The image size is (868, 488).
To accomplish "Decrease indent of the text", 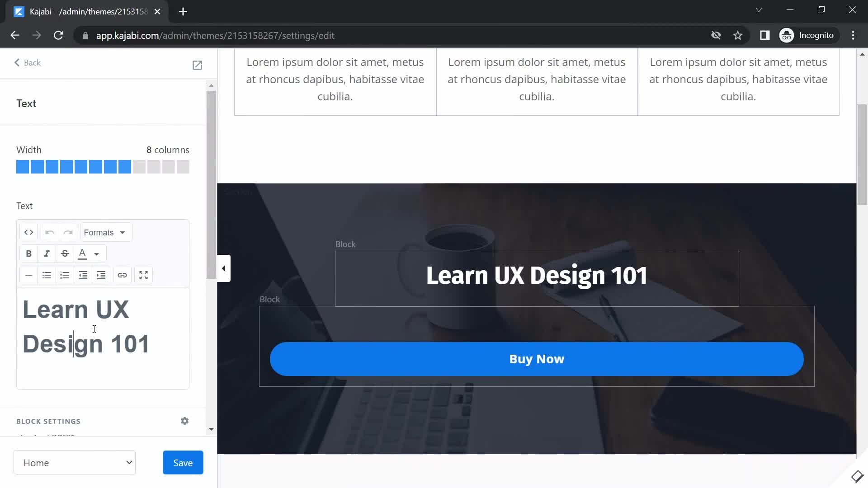I will click(83, 275).
